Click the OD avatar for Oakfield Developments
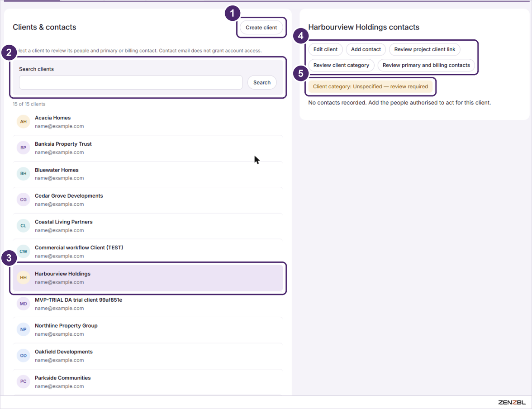This screenshot has width=532, height=409. coord(24,356)
